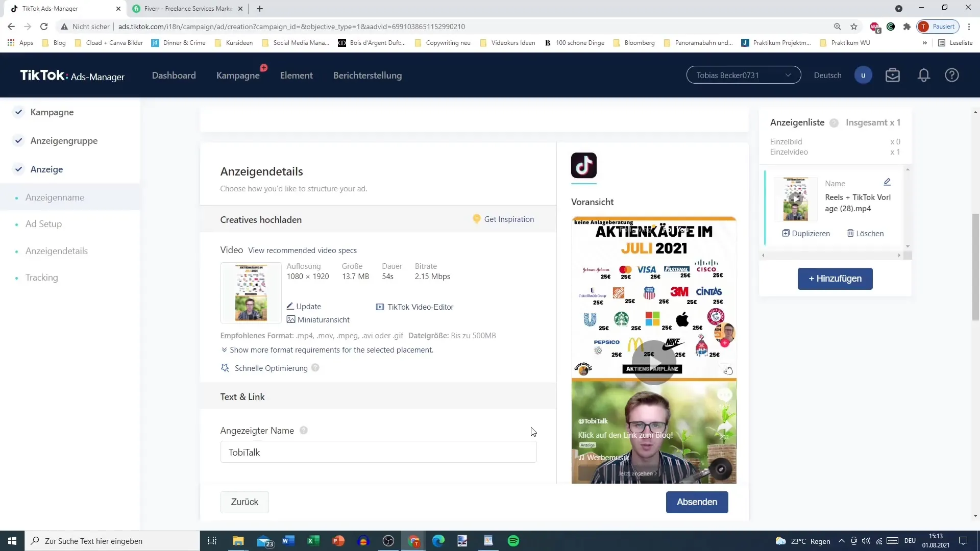
Task: Open Windows Start menu
Action: click(12, 541)
